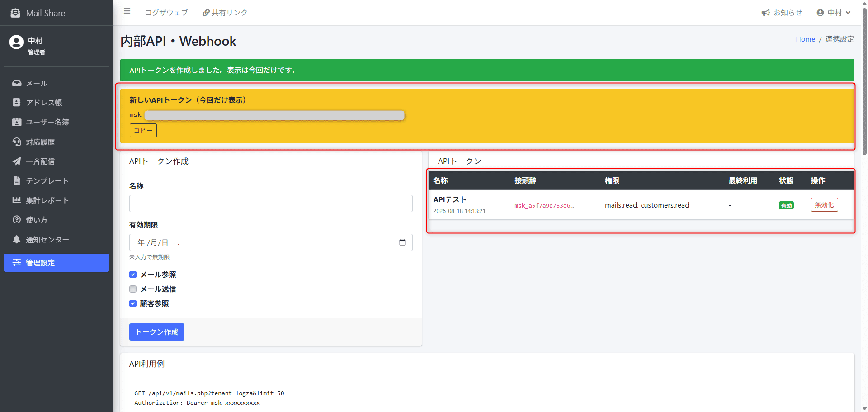Click the Mail Share logo icon
Viewport: 868px width, 412px height.
click(15, 13)
